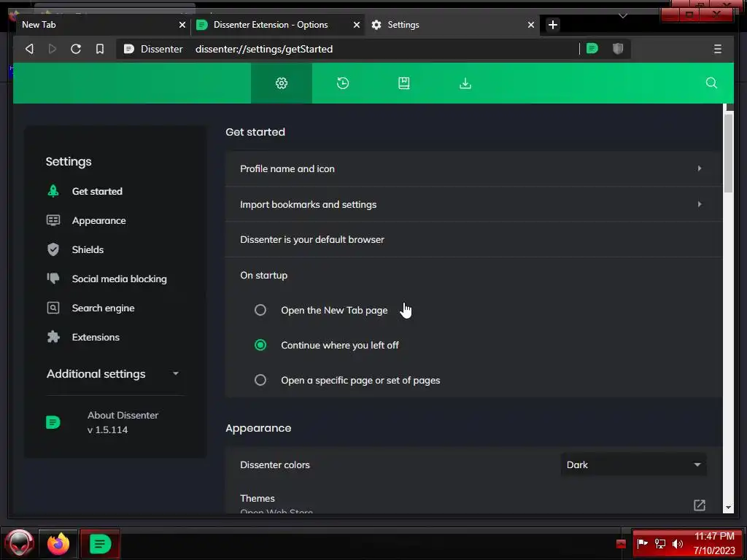This screenshot has height=560, width=747.
Task: Click the Shields shield sidebar icon
Action: 53,249
